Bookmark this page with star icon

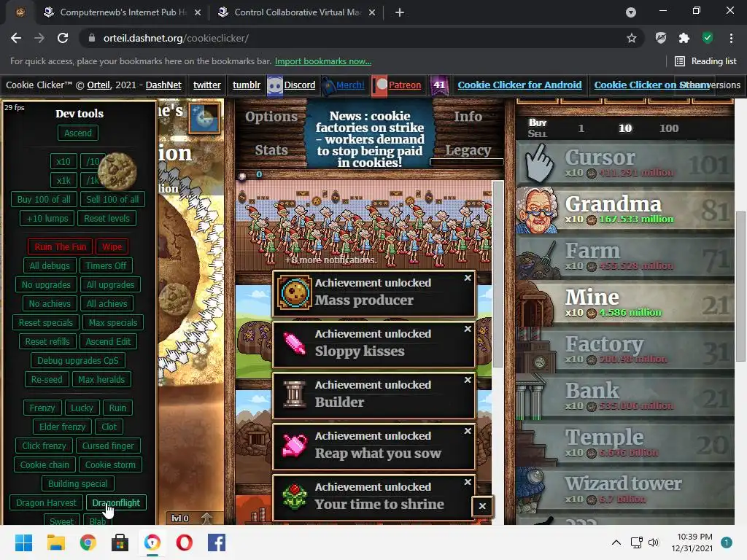click(x=631, y=38)
